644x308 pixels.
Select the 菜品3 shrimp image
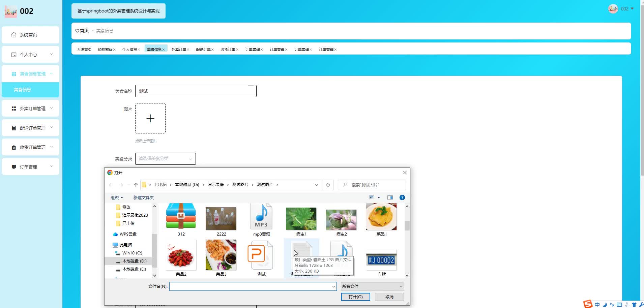click(221, 258)
